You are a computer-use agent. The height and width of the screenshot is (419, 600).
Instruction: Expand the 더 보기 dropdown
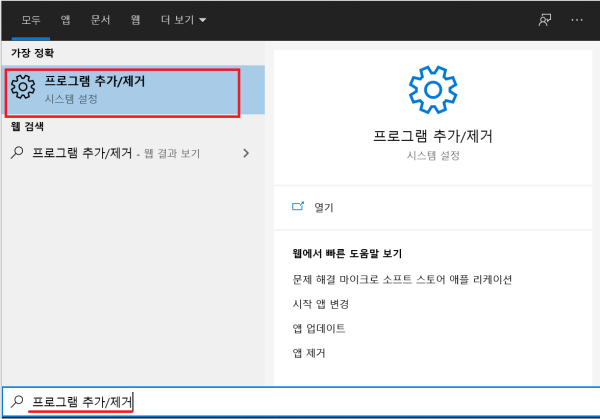point(183,20)
